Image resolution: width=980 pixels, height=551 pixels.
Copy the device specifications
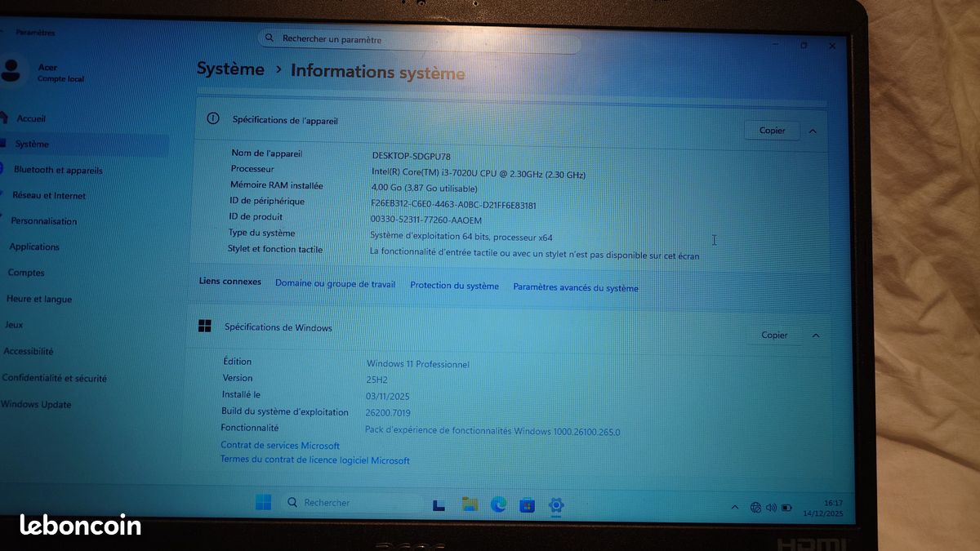(772, 131)
